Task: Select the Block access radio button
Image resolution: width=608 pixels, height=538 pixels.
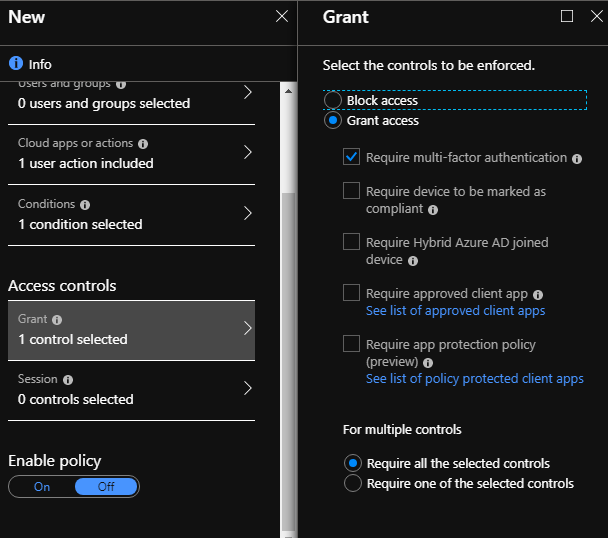Action: pyautogui.click(x=333, y=101)
